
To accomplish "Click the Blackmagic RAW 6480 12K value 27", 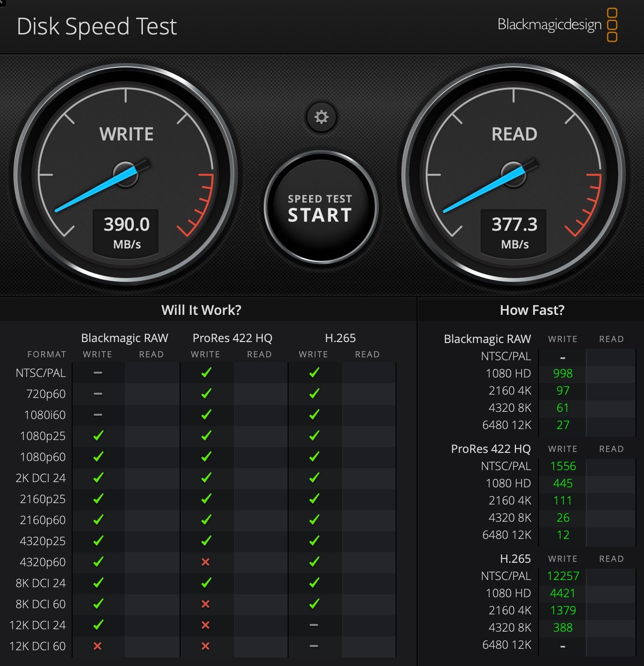I will tap(563, 425).
